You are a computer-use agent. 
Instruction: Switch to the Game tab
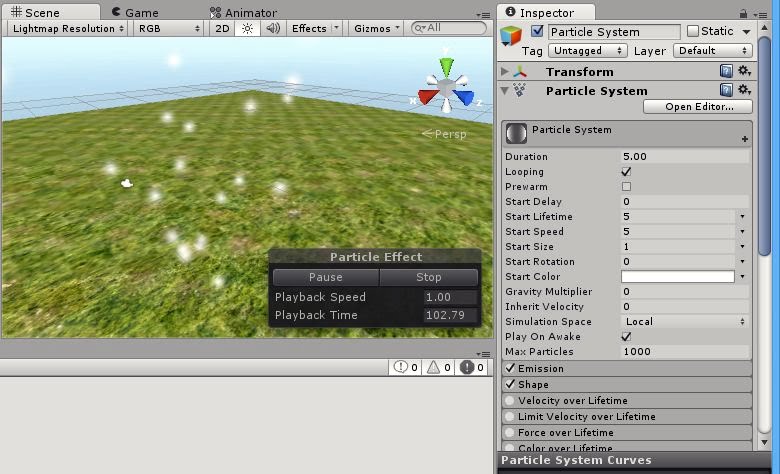(135, 12)
